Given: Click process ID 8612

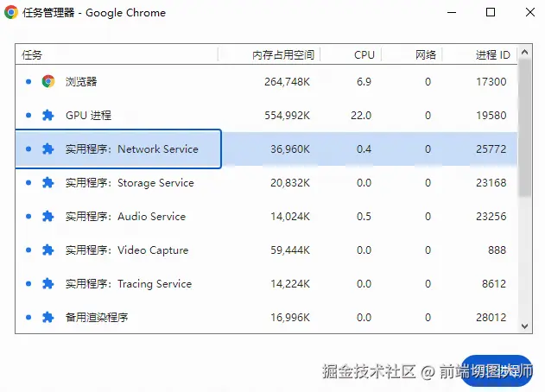Looking at the screenshot, I should [x=493, y=283].
